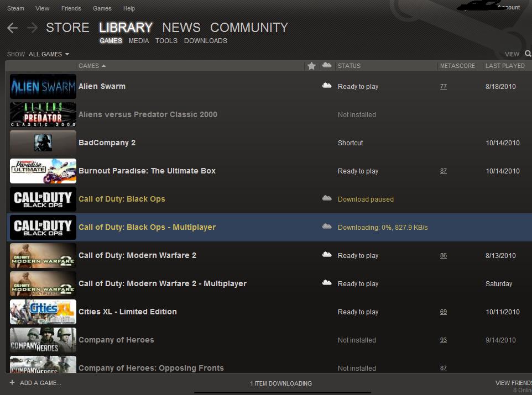Screen dimensions: 532x395
Task: Open the library search magnifier icon
Action: tap(528, 54)
